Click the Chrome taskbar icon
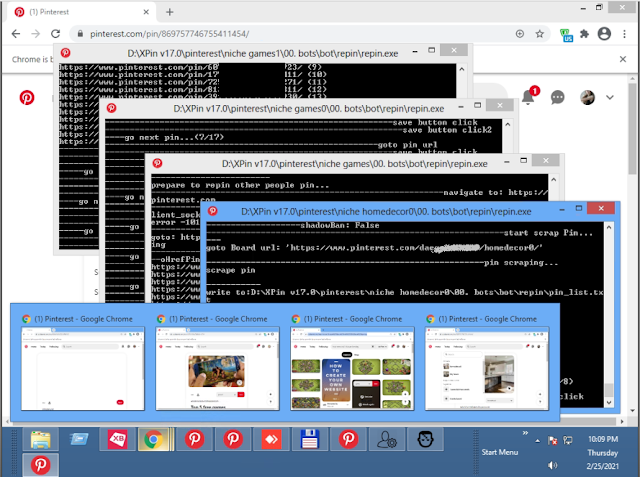Screen dimensions: 640x477 [153, 439]
